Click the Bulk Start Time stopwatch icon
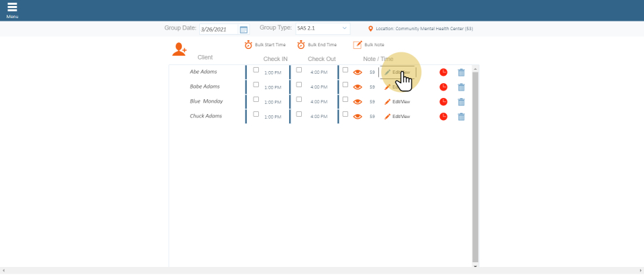Screen dimensions: 644x275 pyautogui.click(x=248, y=45)
